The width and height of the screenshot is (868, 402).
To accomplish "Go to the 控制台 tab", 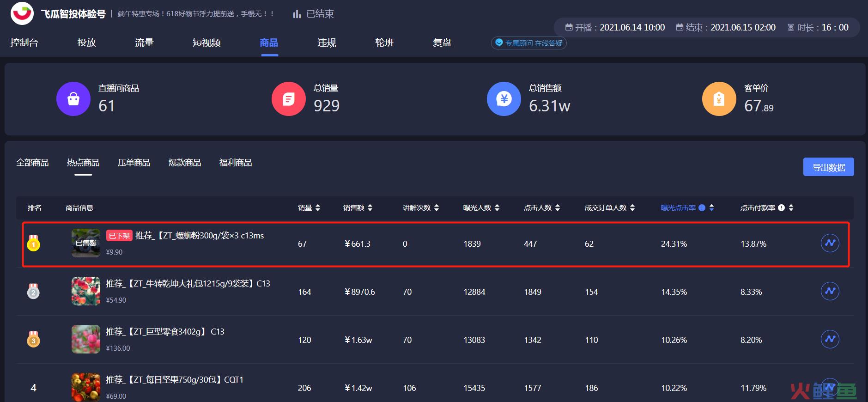I will click(24, 43).
